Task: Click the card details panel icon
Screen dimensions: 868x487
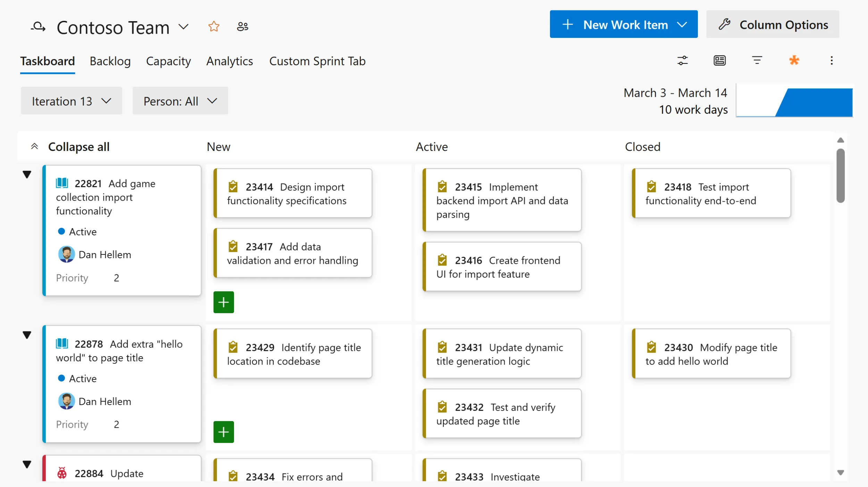Action: click(719, 61)
